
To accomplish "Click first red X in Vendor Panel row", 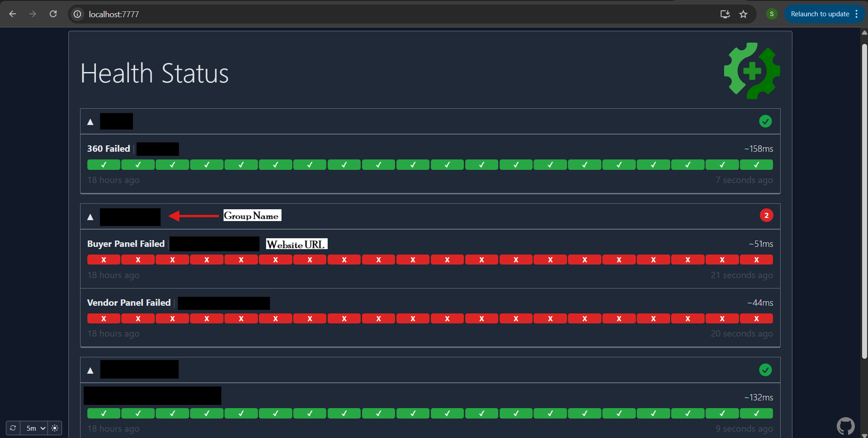I will coord(104,318).
